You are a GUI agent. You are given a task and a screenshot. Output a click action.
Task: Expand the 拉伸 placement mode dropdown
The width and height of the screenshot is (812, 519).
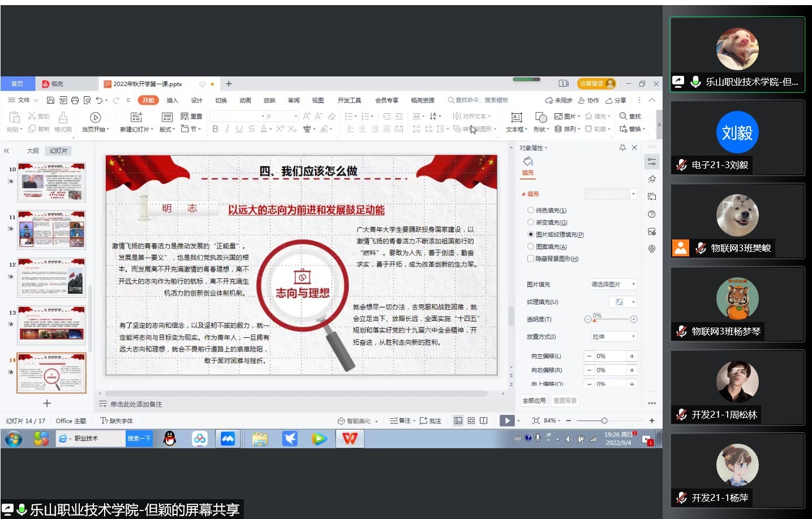click(x=613, y=337)
